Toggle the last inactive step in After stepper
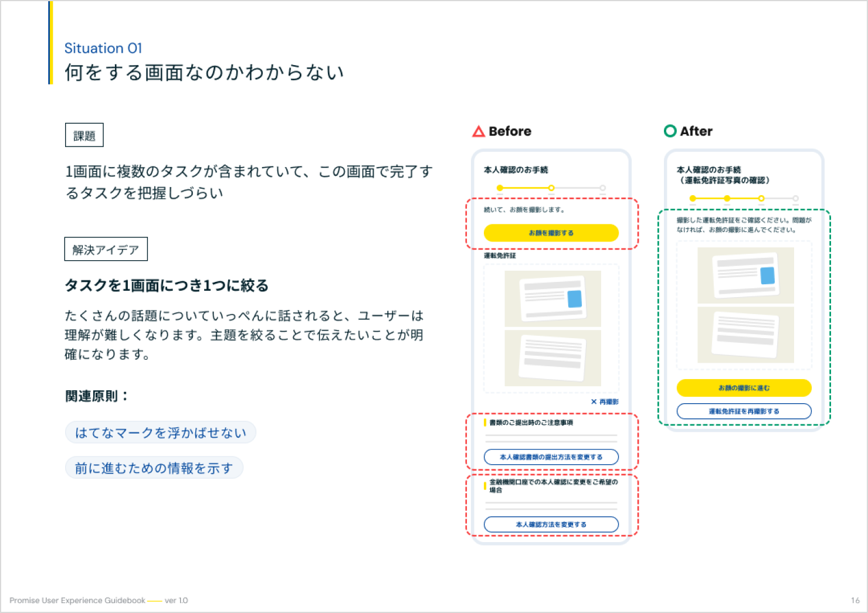Viewport: 868px width, 613px height. pos(796,199)
